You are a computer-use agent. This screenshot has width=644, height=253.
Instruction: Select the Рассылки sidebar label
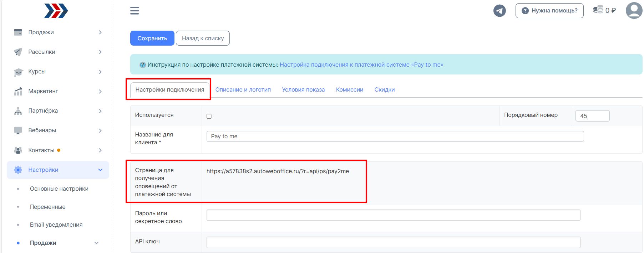pos(42,52)
